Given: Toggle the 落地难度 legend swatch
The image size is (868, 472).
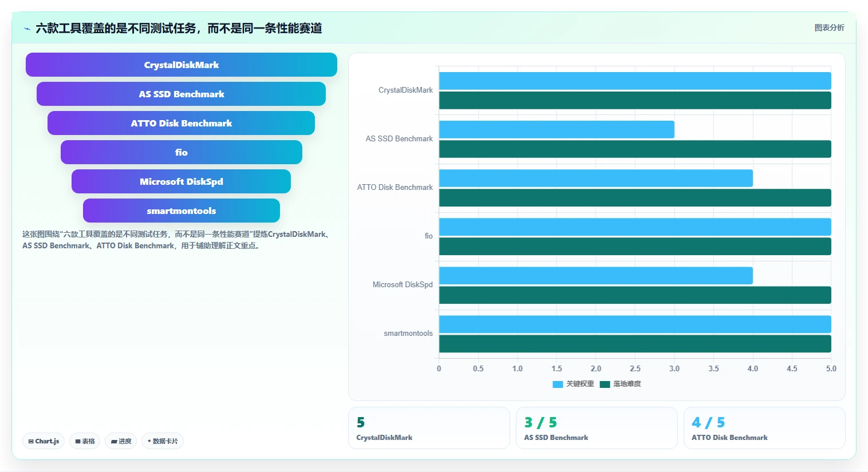Looking at the screenshot, I should click(605, 384).
